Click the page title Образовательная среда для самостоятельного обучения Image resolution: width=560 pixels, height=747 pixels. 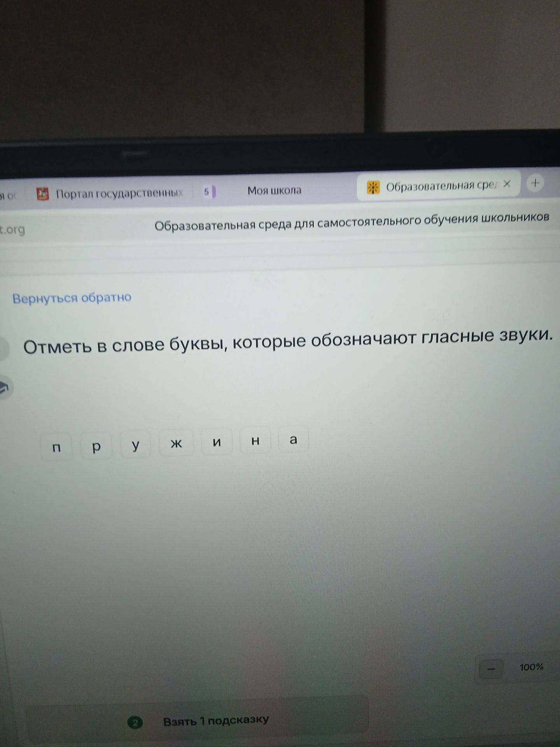352,222
